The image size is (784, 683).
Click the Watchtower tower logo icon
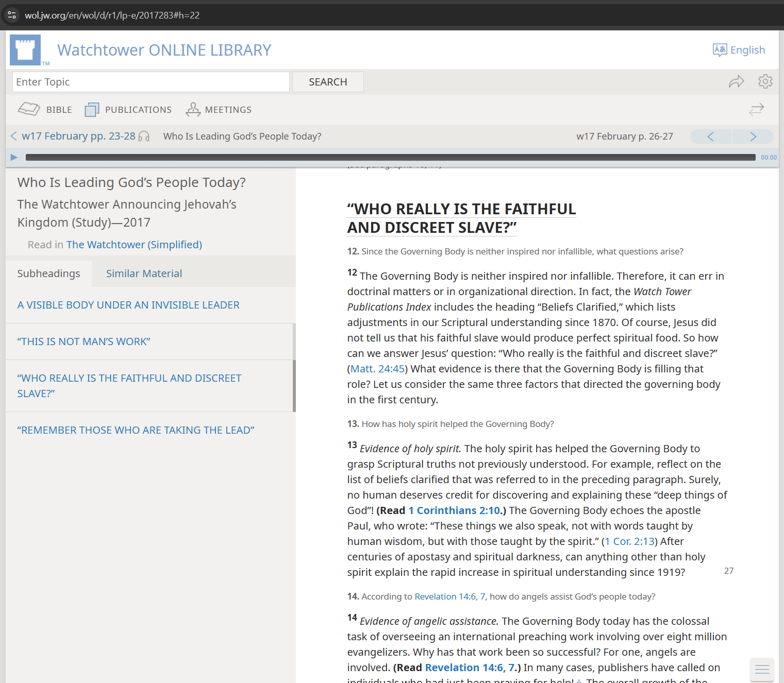coord(25,50)
